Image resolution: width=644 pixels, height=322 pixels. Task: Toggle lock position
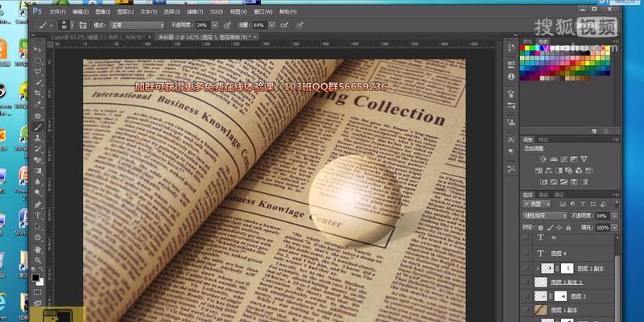click(x=559, y=228)
